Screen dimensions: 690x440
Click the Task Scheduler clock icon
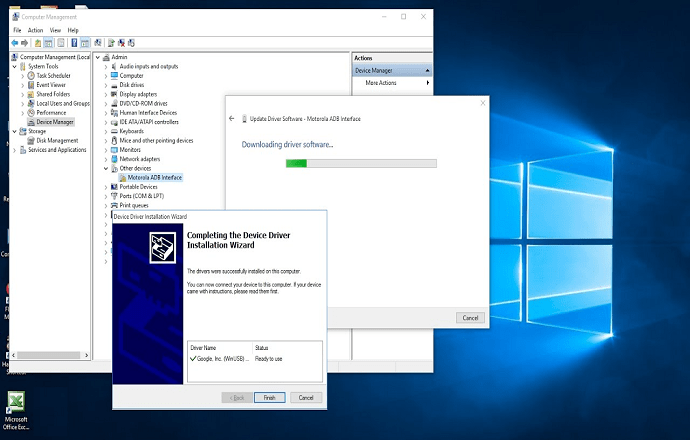coord(31,76)
